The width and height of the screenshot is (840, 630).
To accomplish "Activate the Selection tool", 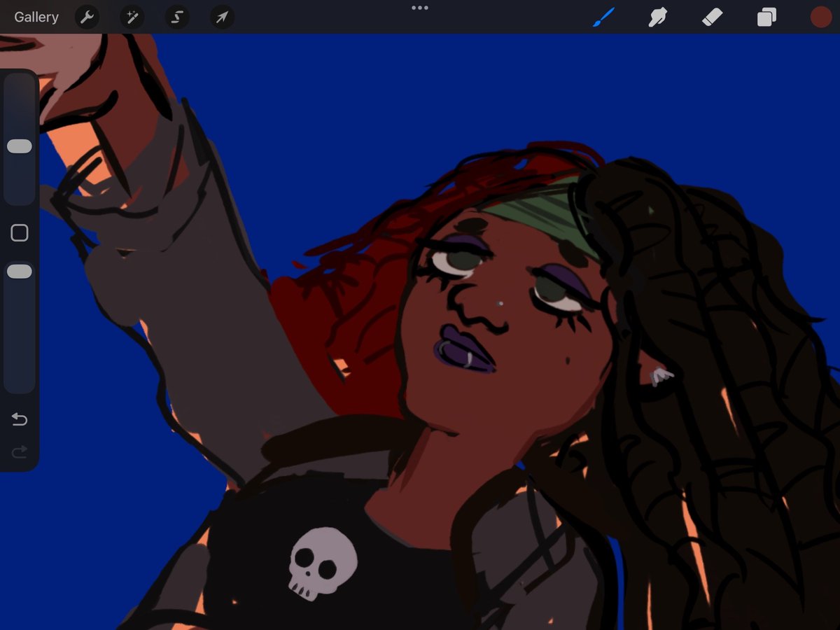I will tap(177, 17).
